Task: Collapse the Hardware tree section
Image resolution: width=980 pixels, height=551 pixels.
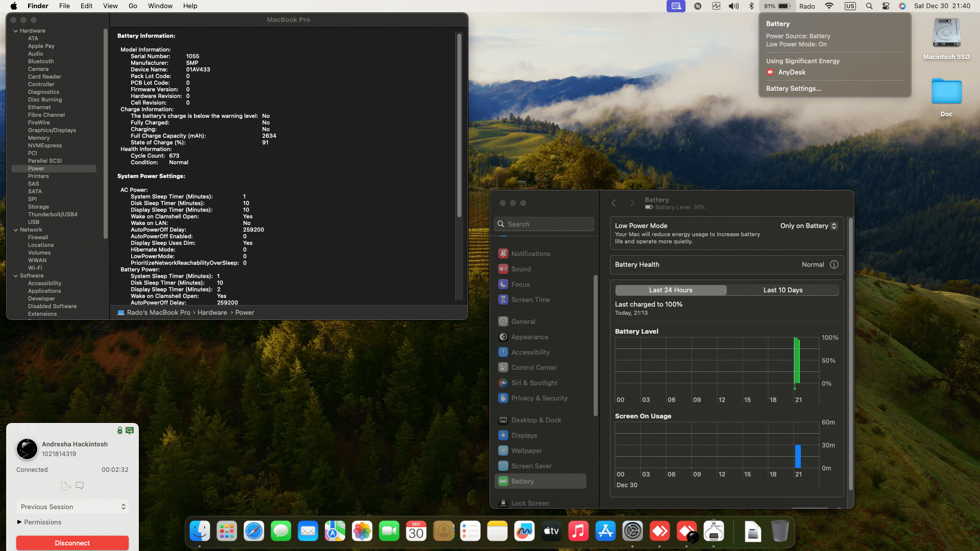Action: (16, 31)
